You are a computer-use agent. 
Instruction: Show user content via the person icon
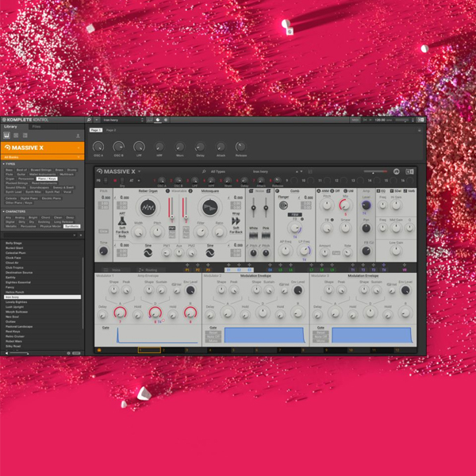click(78, 136)
